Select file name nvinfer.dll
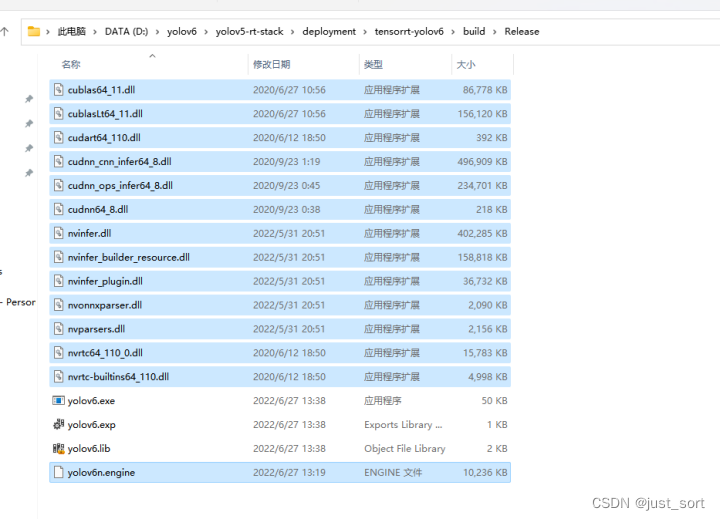 (x=90, y=233)
